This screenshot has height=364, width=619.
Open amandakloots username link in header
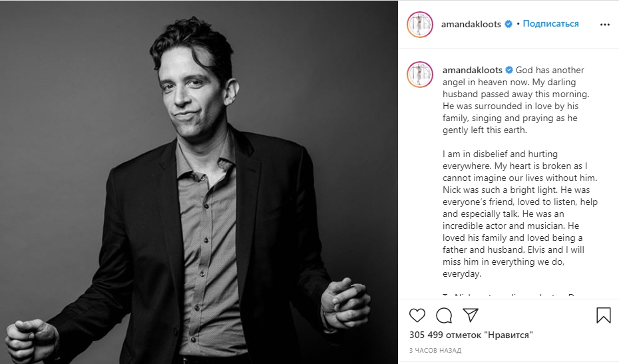pyautogui.click(x=471, y=24)
